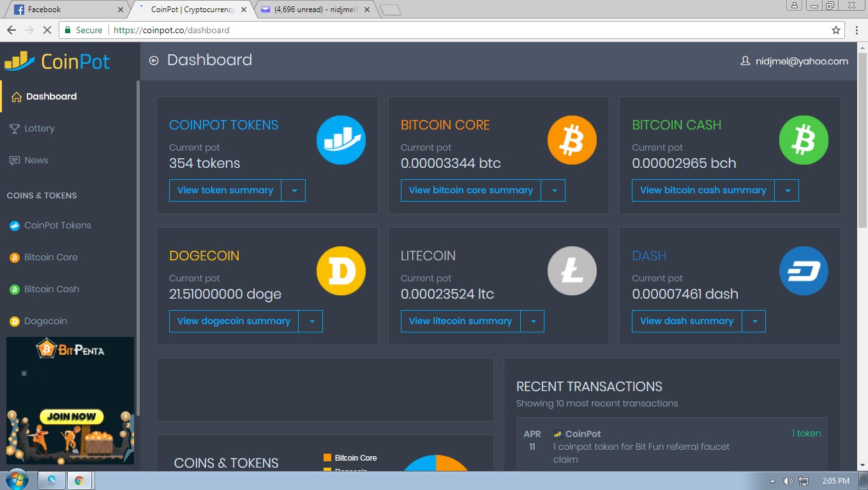Image resolution: width=868 pixels, height=490 pixels.
Task: Expand the bitcoin cash summary dropdown arrow
Action: click(x=787, y=190)
